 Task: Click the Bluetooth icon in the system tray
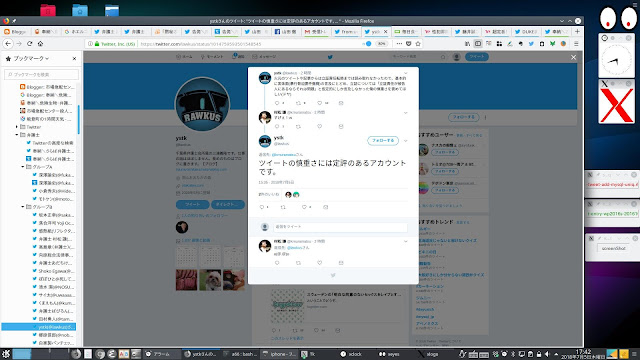point(513,354)
